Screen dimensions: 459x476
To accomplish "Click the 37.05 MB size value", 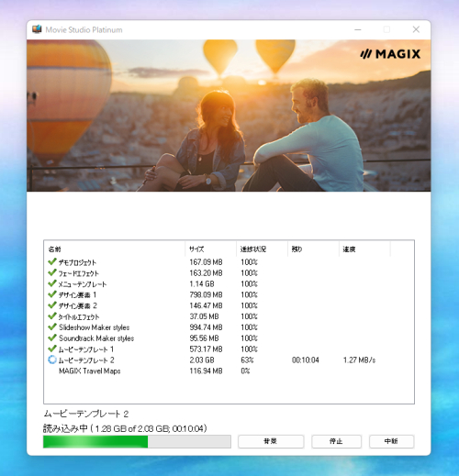I will (204, 316).
